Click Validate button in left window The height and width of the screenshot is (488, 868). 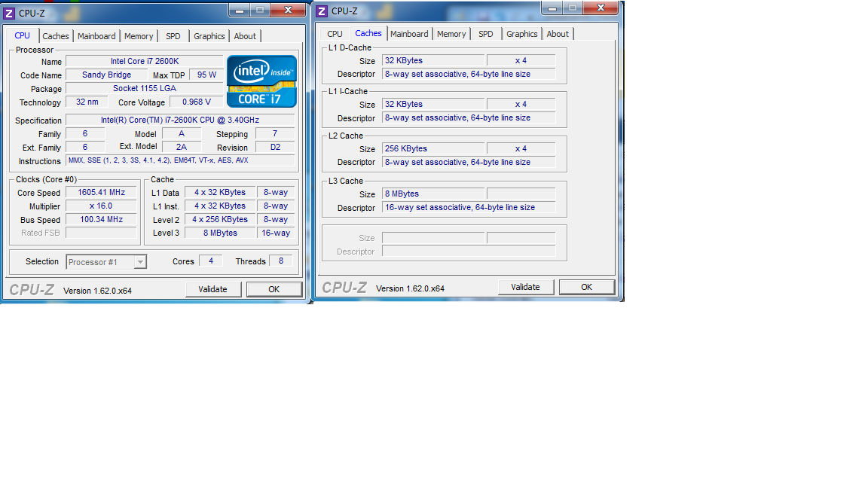[x=212, y=289]
